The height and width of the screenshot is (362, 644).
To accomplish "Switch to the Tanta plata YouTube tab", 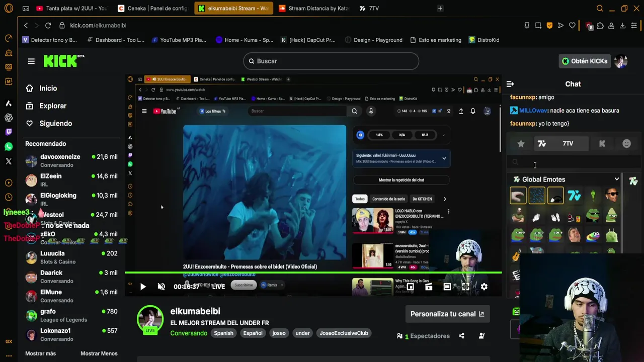I will click(x=72, y=9).
